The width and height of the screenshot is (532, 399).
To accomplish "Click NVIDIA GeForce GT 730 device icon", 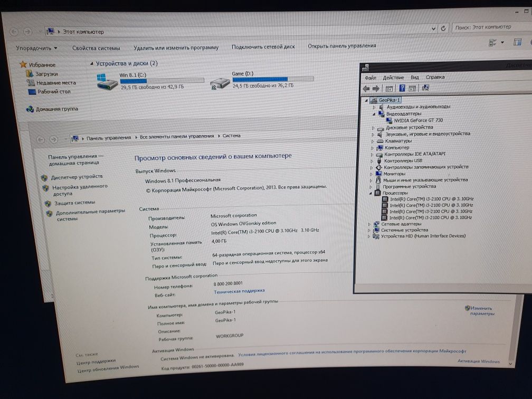I will click(x=389, y=120).
